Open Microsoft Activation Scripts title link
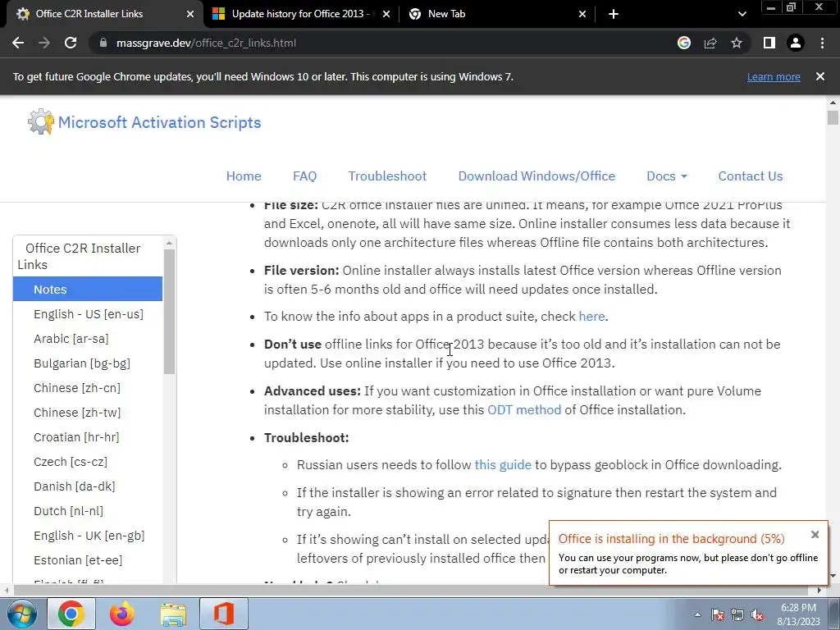The height and width of the screenshot is (630, 840). coord(159,122)
